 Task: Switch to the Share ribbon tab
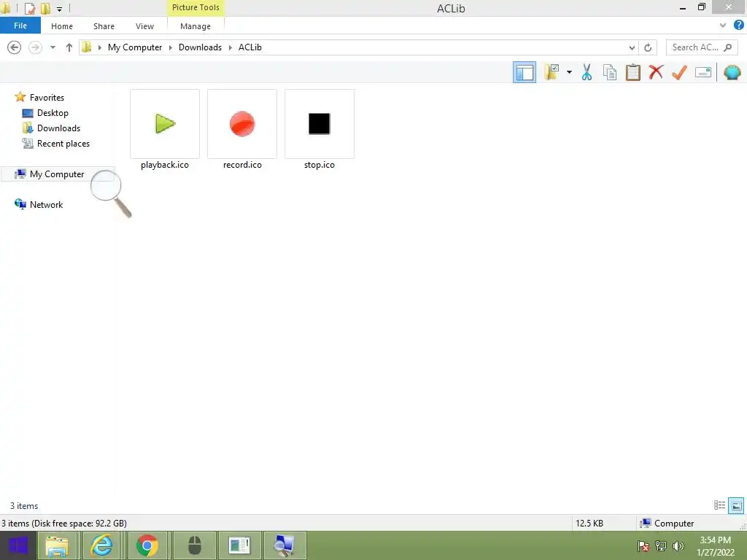104,26
